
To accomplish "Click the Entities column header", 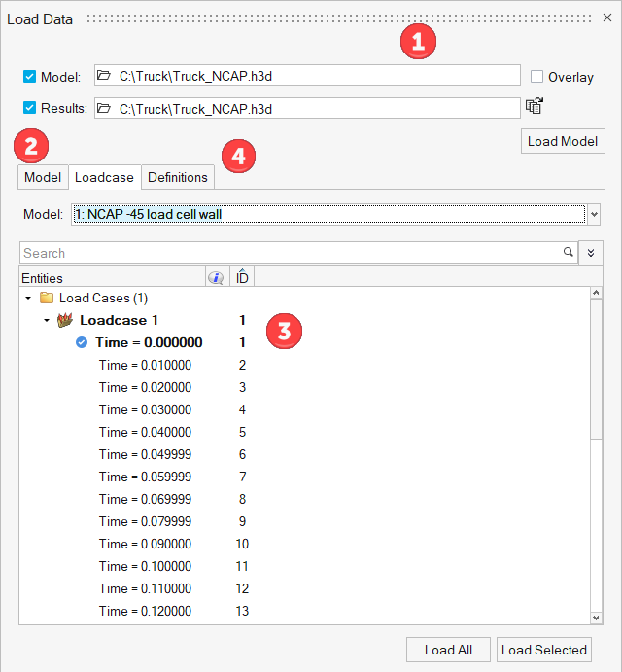I will (x=113, y=278).
